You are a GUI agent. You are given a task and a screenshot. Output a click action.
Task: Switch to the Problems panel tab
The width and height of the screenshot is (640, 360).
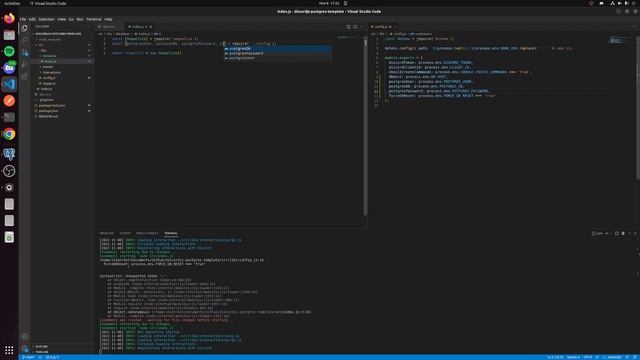pyautogui.click(x=107, y=233)
